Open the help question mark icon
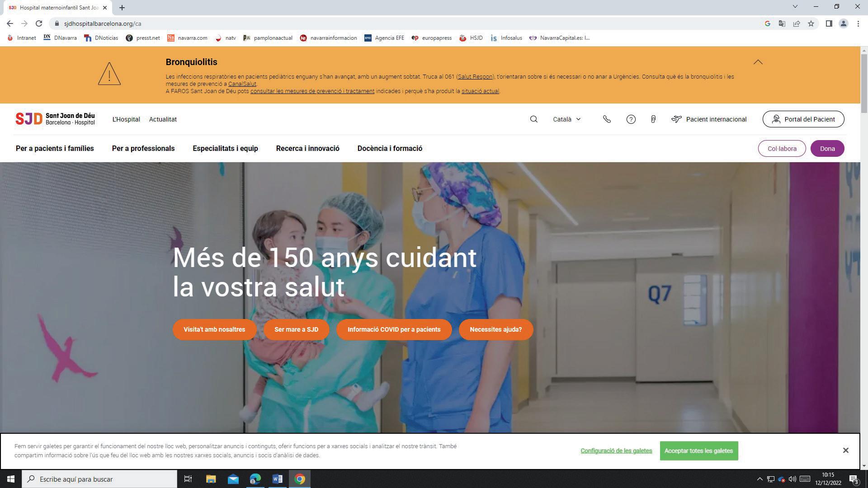Image resolution: width=868 pixels, height=488 pixels. (631, 119)
